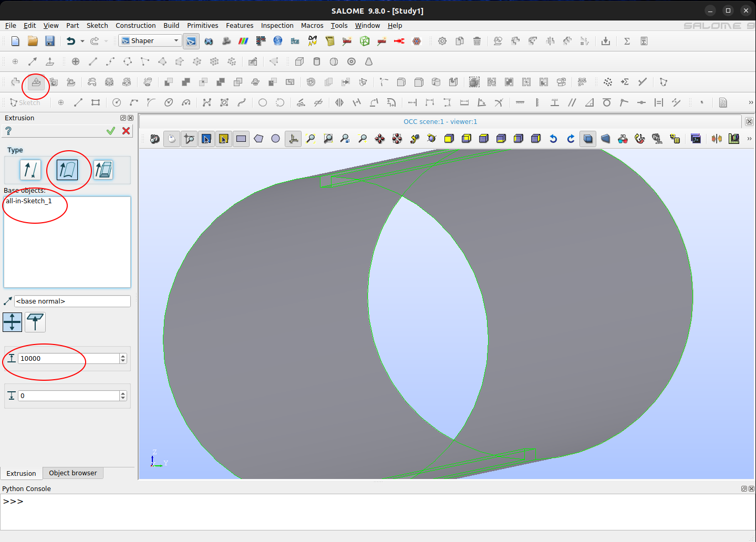756x542 pixels.
Task: Open the Macros menu
Action: 312,25
